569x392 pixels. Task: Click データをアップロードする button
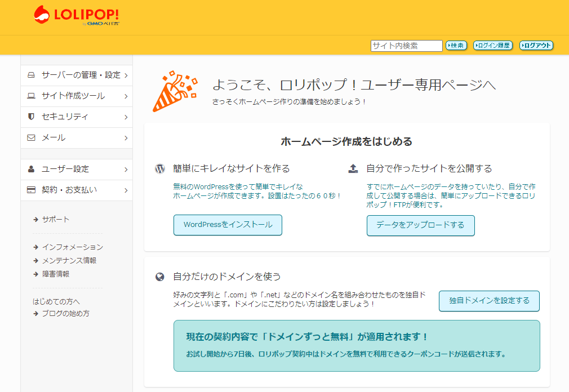click(x=421, y=225)
